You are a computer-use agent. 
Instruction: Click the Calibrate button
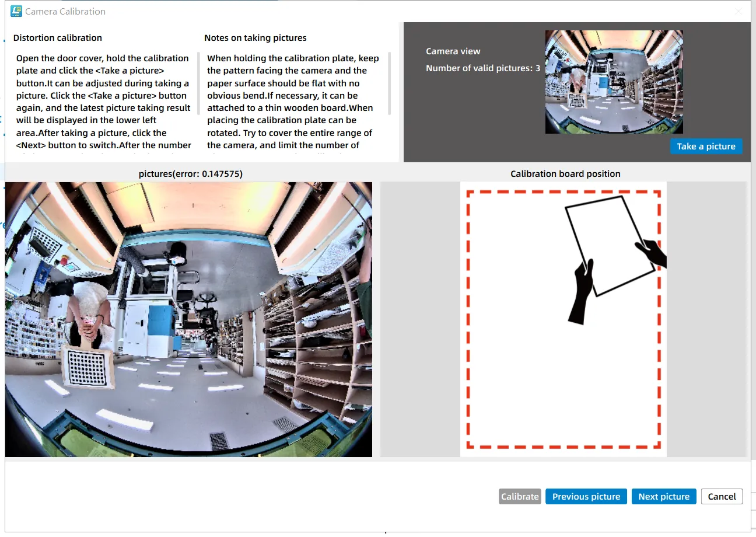pos(520,497)
